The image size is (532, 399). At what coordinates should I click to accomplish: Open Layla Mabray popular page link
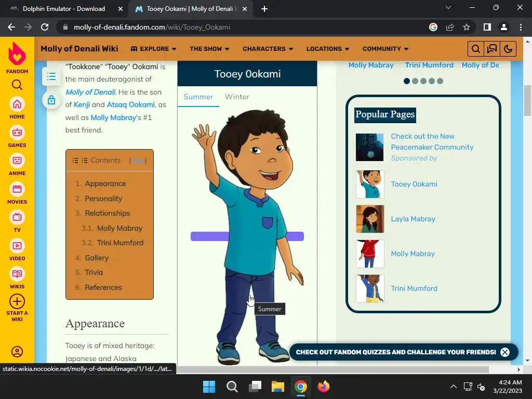413,219
